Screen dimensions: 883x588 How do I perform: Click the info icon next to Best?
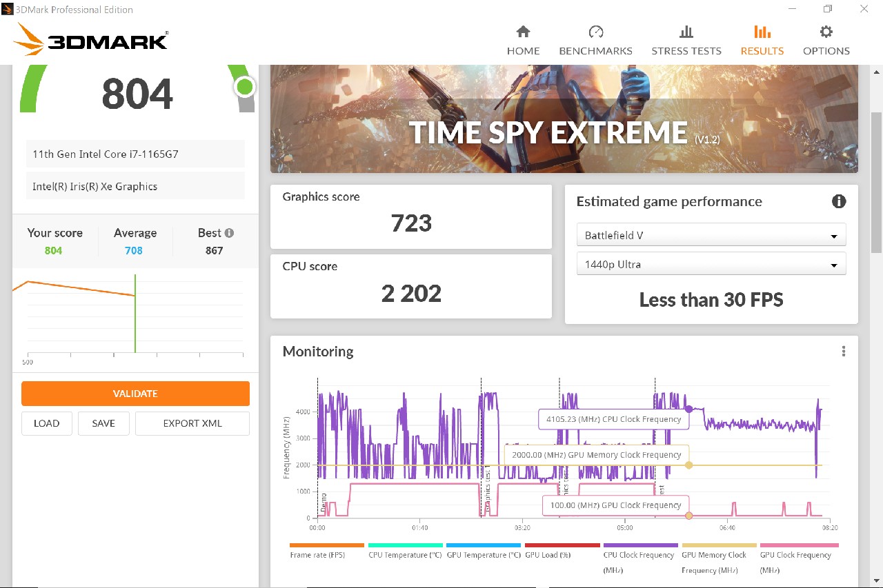point(229,233)
